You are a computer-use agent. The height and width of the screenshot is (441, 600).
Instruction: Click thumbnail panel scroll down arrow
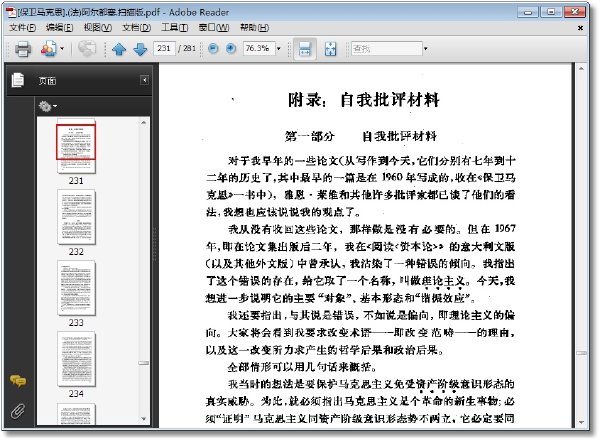[143, 419]
